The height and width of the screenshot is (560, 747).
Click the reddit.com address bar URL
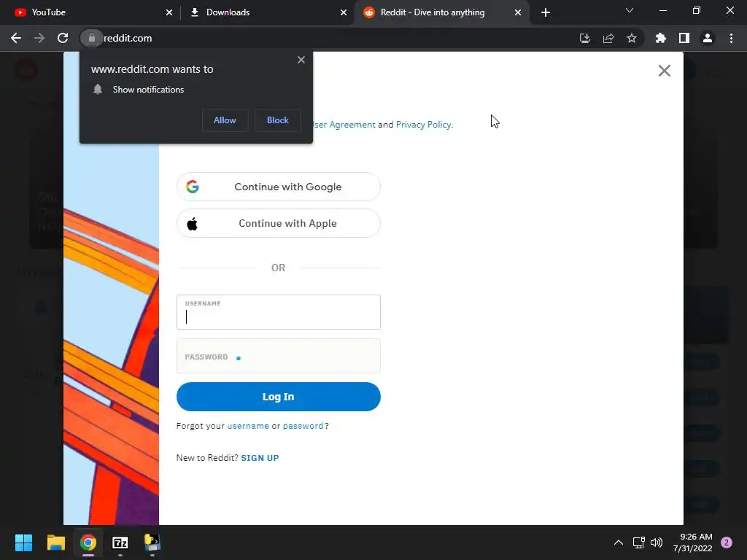(128, 38)
